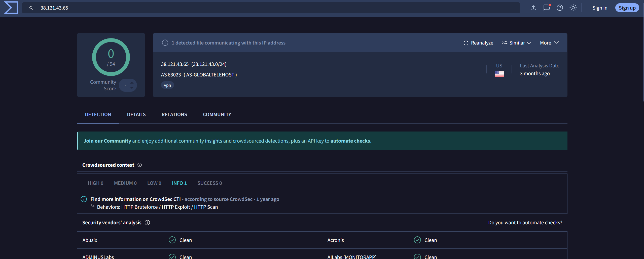Screen dimensions: 644x259
Task: Click the VirusTotal logo
Action: [11, 8]
